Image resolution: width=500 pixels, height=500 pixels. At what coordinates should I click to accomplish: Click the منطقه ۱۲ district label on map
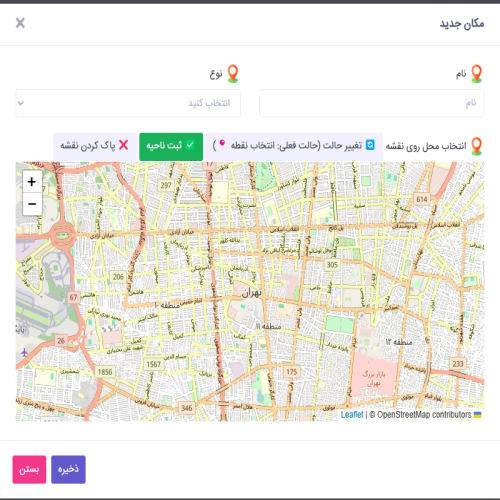[399, 342]
